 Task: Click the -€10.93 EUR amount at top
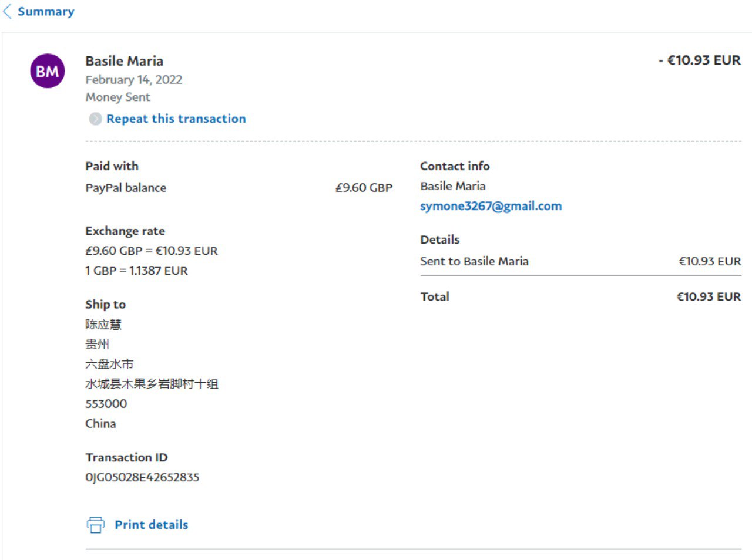pos(699,60)
